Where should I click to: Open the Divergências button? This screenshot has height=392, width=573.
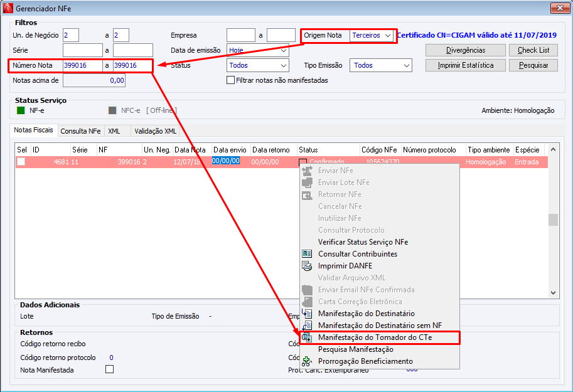click(466, 50)
